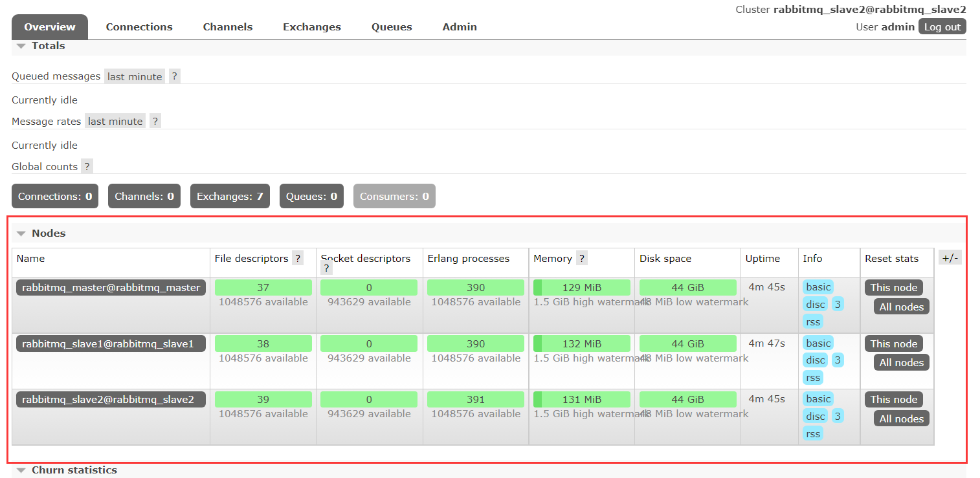This screenshot has height=478, width=980.
Task: Click the 132 MiB memory bar for rabbitmq_slave1
Action: pos(582,343)
